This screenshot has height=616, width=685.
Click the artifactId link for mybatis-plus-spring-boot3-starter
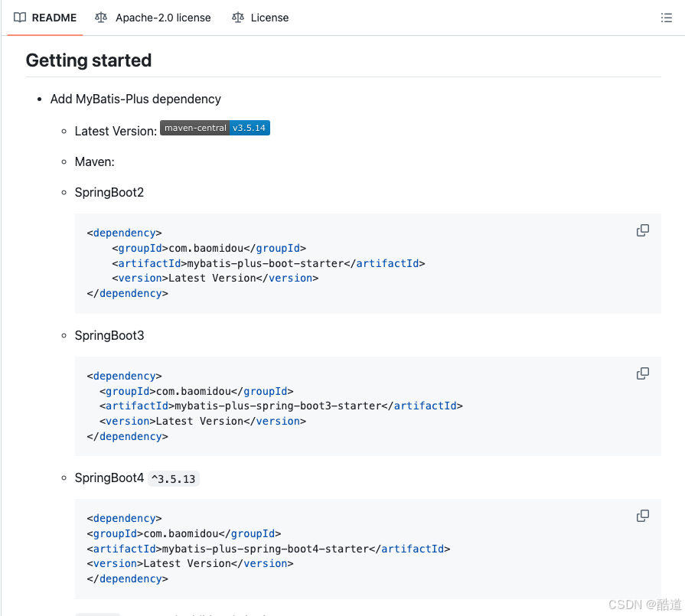pos(137,406)
